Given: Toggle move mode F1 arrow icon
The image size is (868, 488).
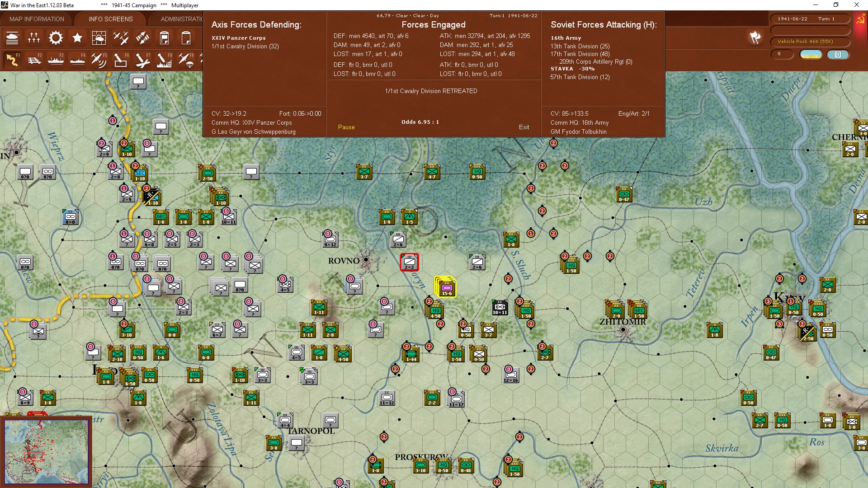Looking at the screenshot, I should pyautogui.click(x=12, y=60).
